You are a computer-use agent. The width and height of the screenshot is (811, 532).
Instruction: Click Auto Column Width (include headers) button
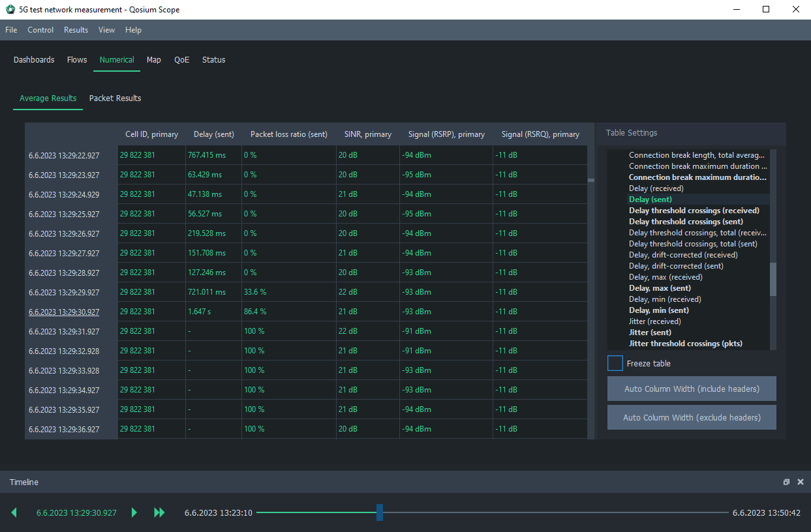[x=692, y=389]
